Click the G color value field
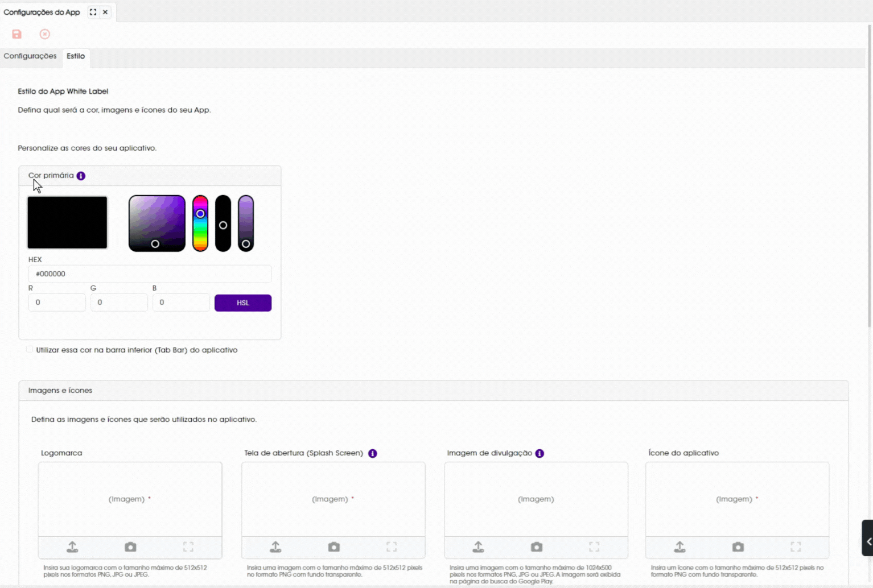The height and width of the screenshot is (588, 873). [x=119, y=303]
